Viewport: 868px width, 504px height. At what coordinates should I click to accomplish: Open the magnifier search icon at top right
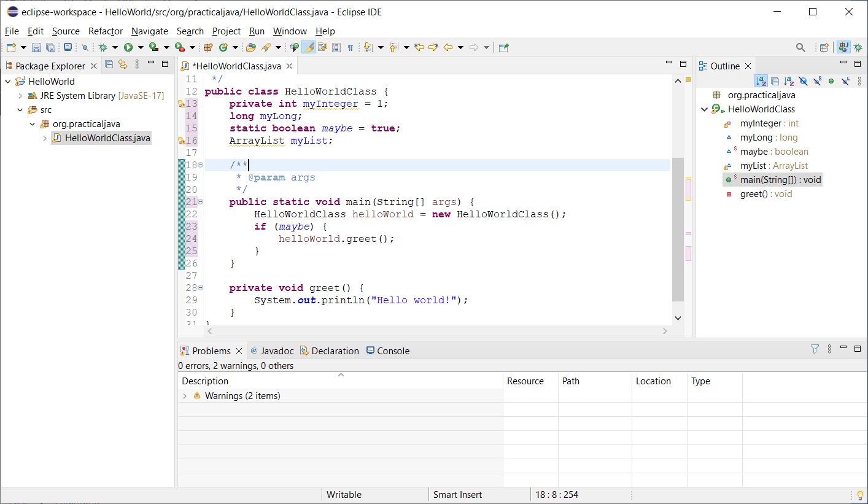[800, 47]
